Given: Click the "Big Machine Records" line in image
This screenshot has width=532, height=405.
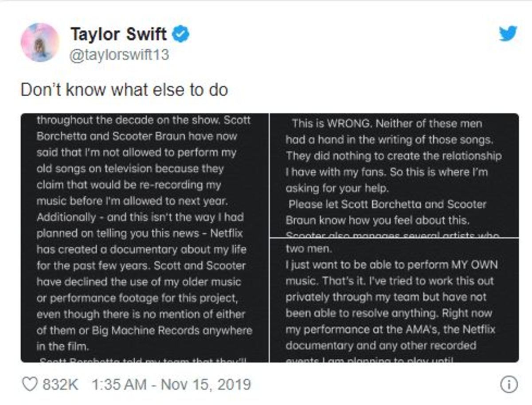Looking at the screenshot, I should click(x=144, y=330).
